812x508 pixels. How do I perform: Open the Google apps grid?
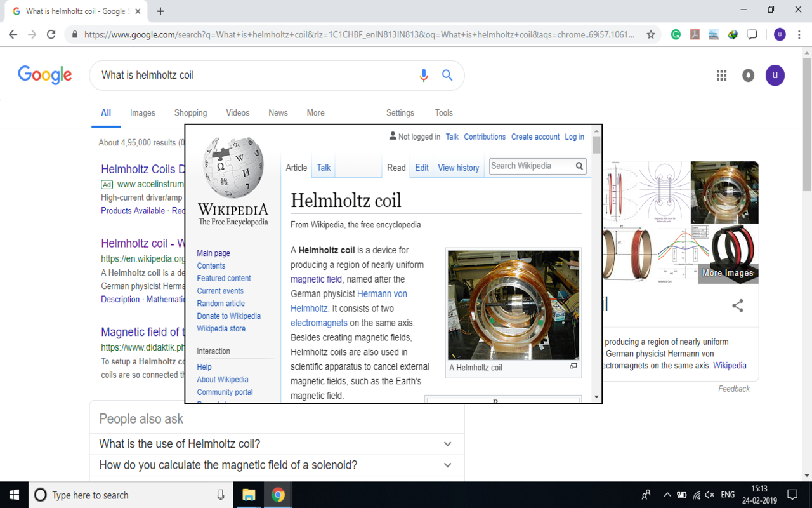pyautogui.click(x=721, y=76)
